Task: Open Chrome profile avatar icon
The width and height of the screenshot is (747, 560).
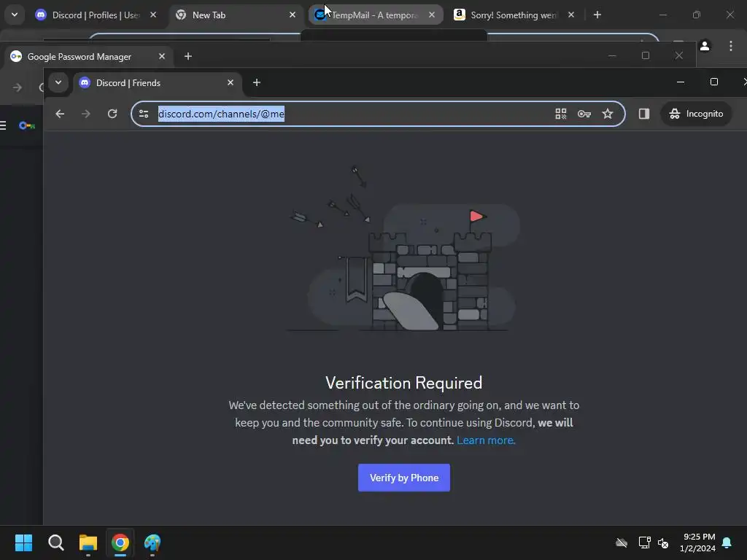Action: [x=705, y=46]
